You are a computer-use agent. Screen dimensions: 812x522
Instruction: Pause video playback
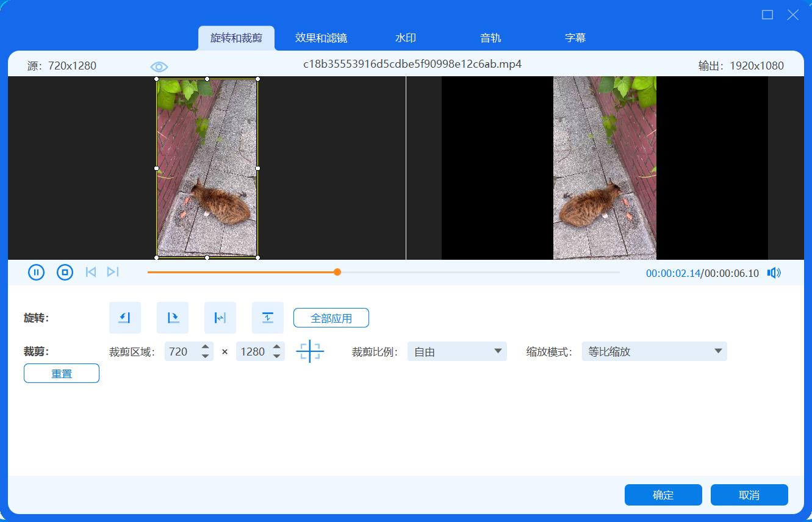click(36, 272)
